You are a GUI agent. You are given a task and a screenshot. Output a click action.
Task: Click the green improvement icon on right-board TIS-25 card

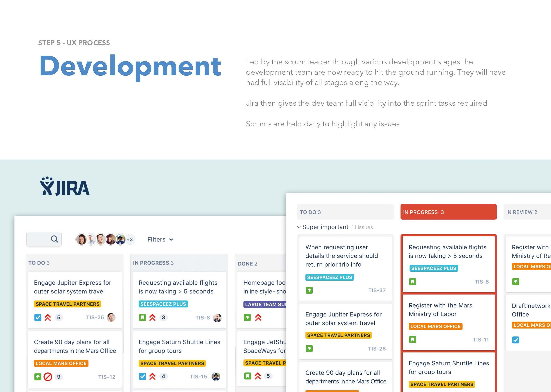(309, 349)
